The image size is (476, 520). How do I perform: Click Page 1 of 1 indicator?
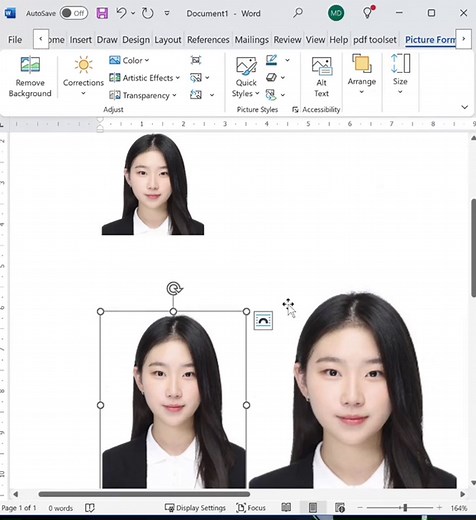[x=19, y=508]
